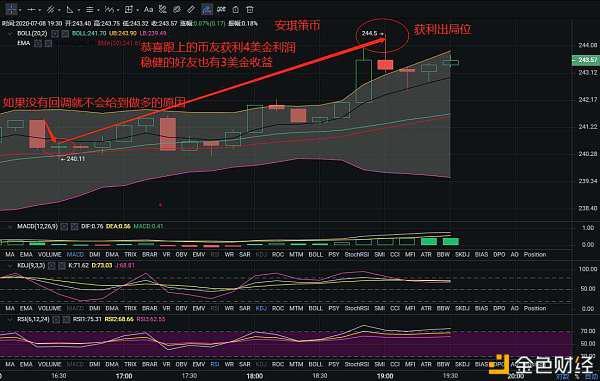Select the brush tool beside the Aa icon
This screenshot has width=600, height=381.
click(162, 9)
